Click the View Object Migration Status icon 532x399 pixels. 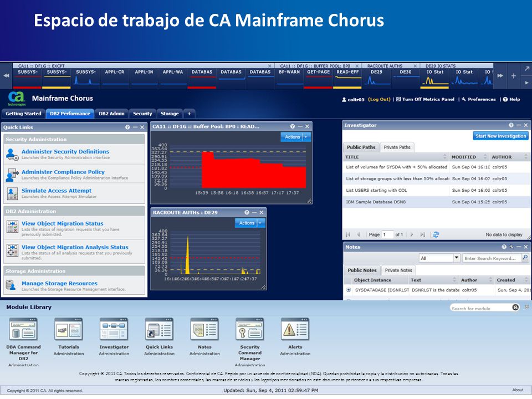[x=12, y=226]
